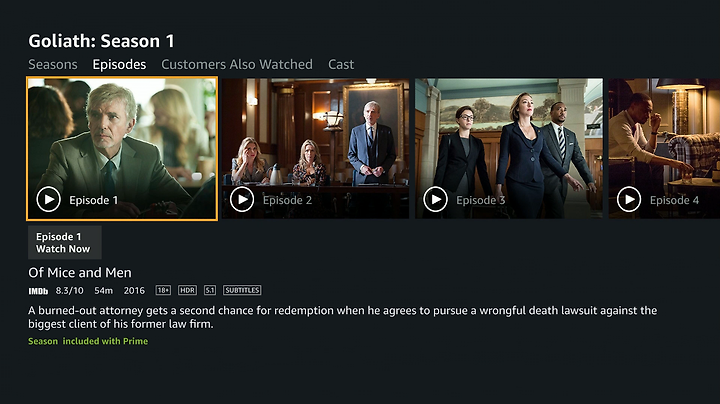
Task: Click the IMDb logo next to the rating
Action: 38,291
